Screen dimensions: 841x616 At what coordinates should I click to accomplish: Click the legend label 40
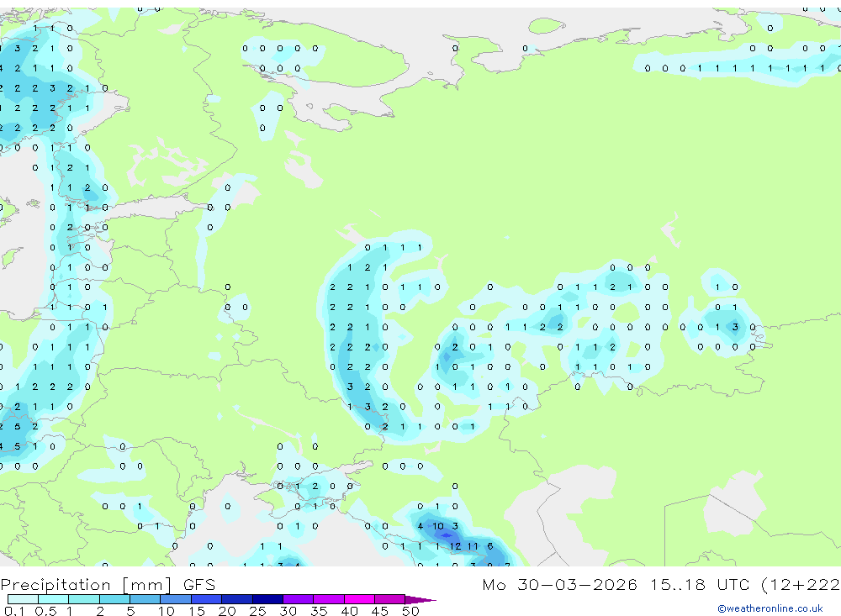click(349, 611)
